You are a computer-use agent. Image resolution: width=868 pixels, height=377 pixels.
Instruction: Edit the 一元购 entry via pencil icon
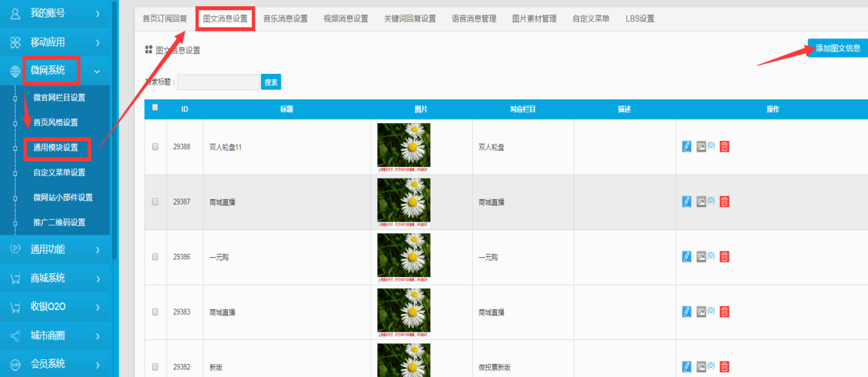click(687, 257)
